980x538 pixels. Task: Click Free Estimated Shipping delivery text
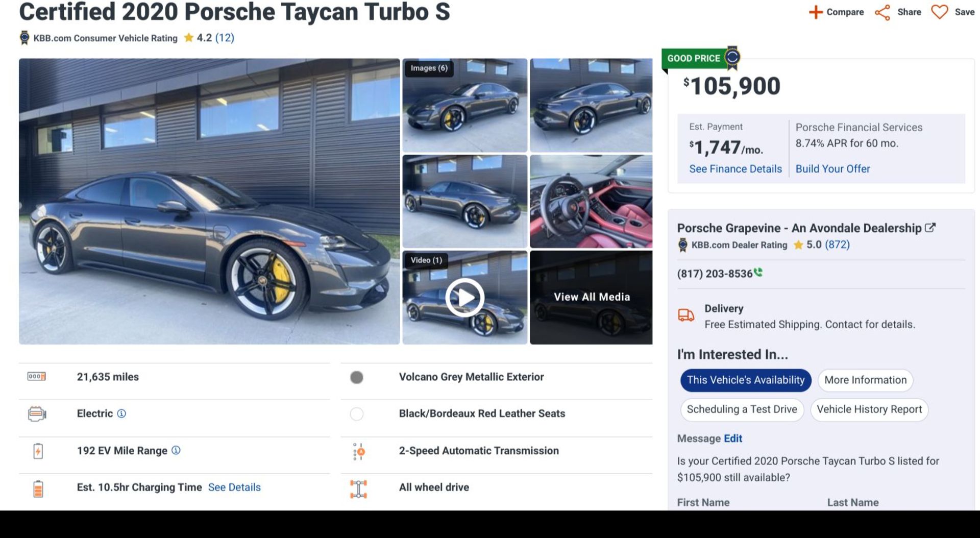pos(810,325)
